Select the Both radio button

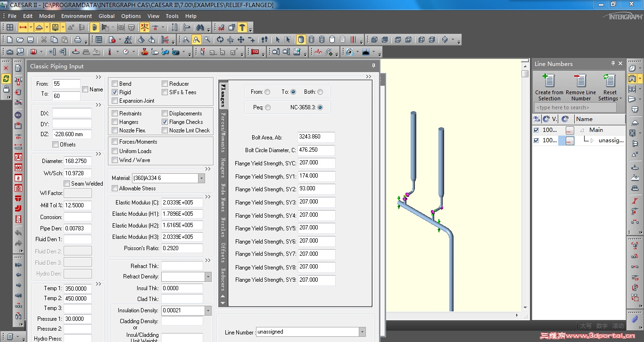(x=320, y=92)
